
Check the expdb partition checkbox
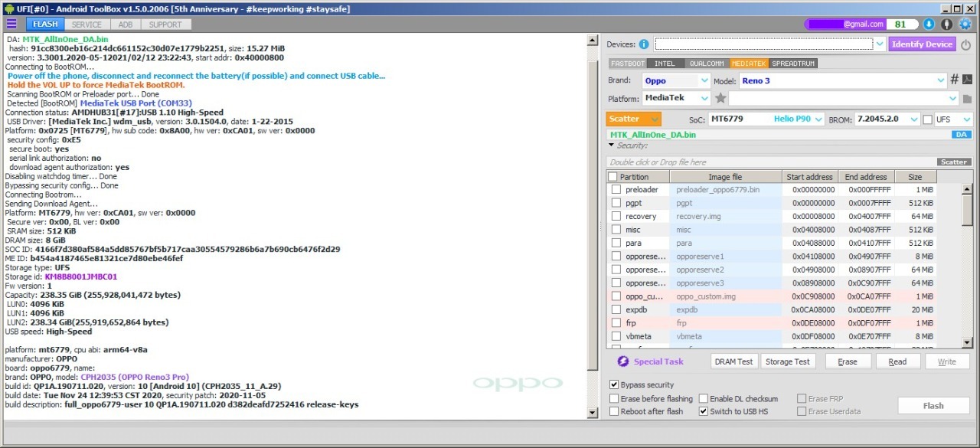pyautogui.click(x=616, y=310)
